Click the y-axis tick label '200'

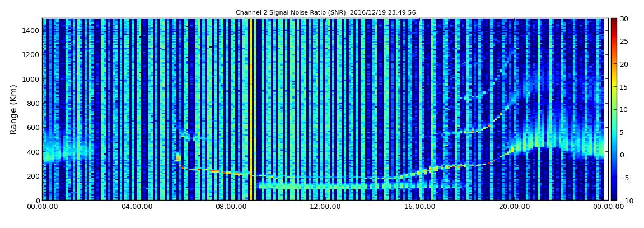pos(34,176)
